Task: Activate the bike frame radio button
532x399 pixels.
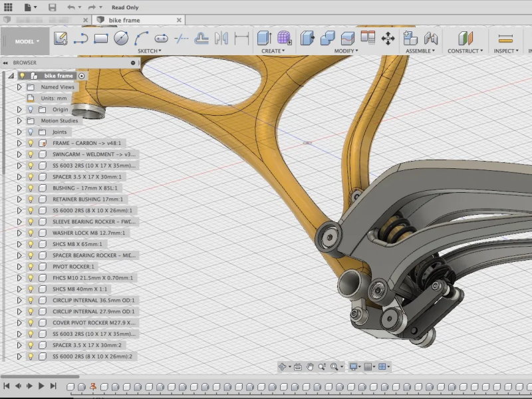Action: (x=81, y=76)
